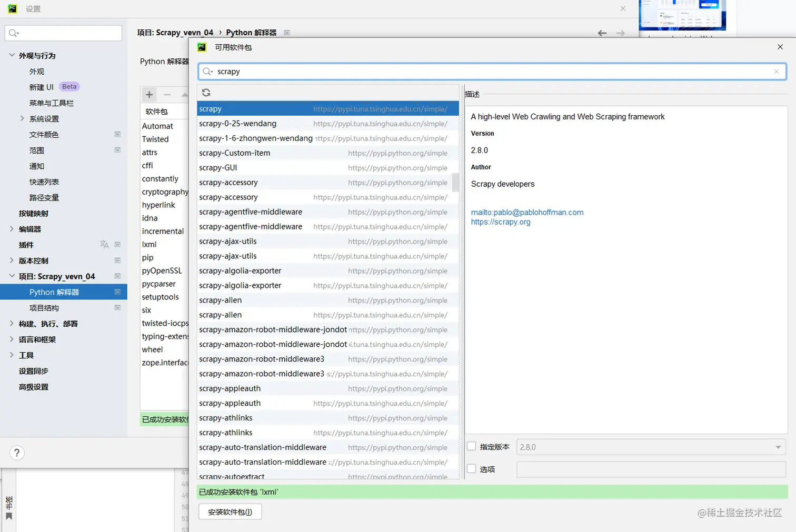
Task: Select scrapy-GUI in package list
Action: pyautogui.click(x=324, y=168)
